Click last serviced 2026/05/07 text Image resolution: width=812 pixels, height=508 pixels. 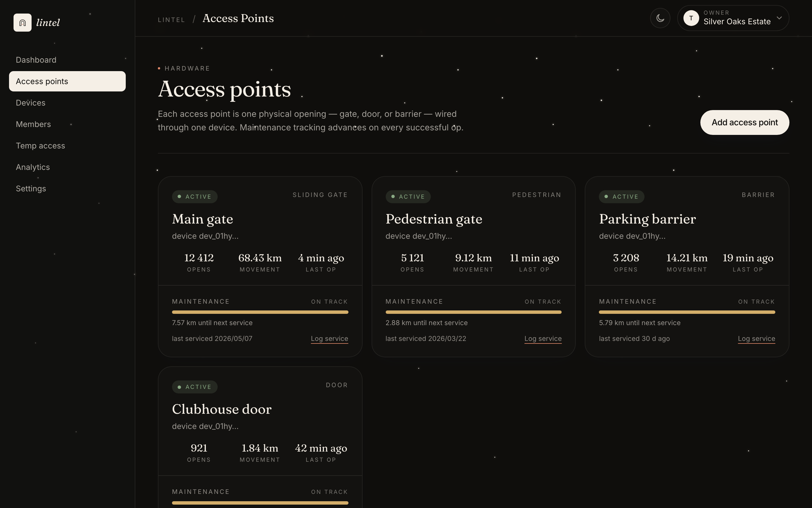[x=212, y=339]
